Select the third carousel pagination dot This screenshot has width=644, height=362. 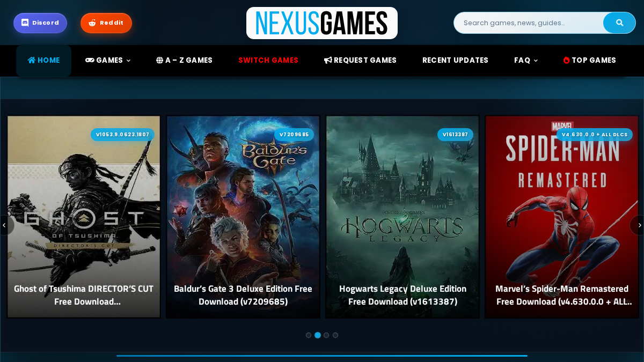point(326,335)
